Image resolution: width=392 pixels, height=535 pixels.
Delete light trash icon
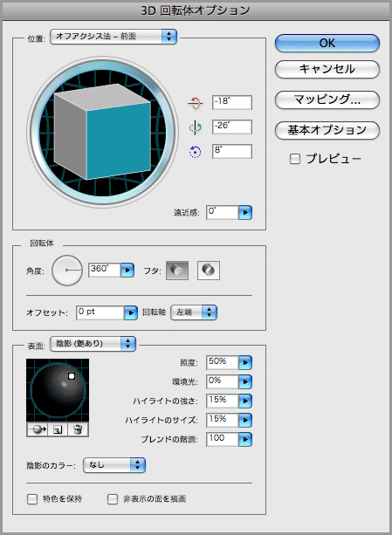pyautogui.click(x=78, y=429)
